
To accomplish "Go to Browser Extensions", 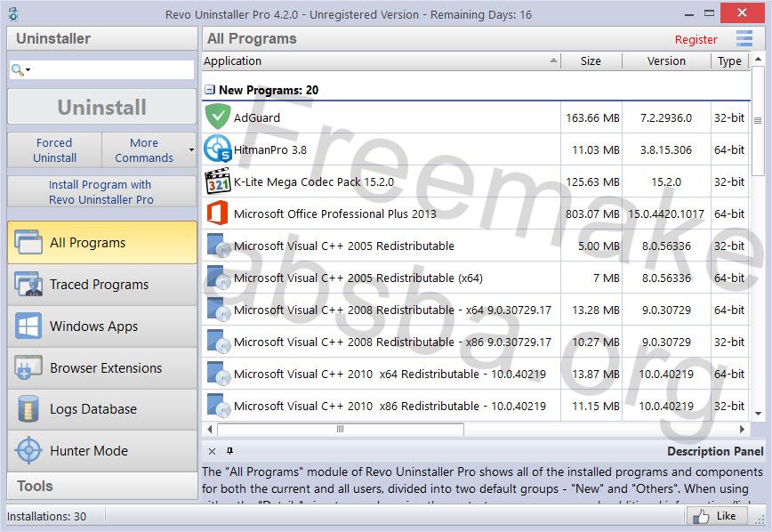I will click(102, 368).
